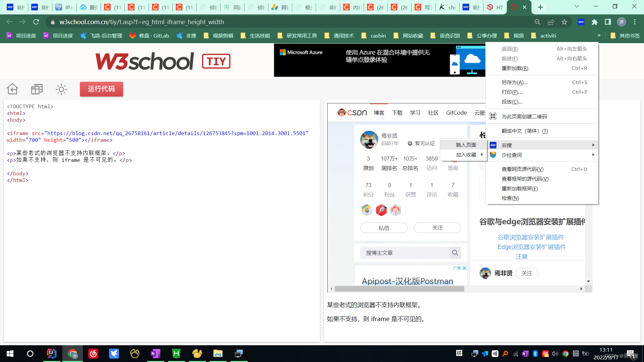Click the 谷歌浏览器安装扩展插件 link

[530, 237]
